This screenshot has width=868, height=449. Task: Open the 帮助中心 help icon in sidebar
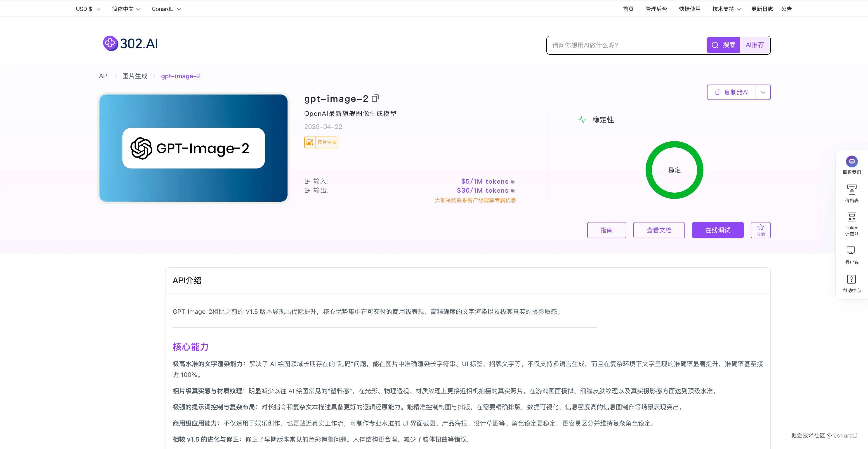[x=851, y=280]
